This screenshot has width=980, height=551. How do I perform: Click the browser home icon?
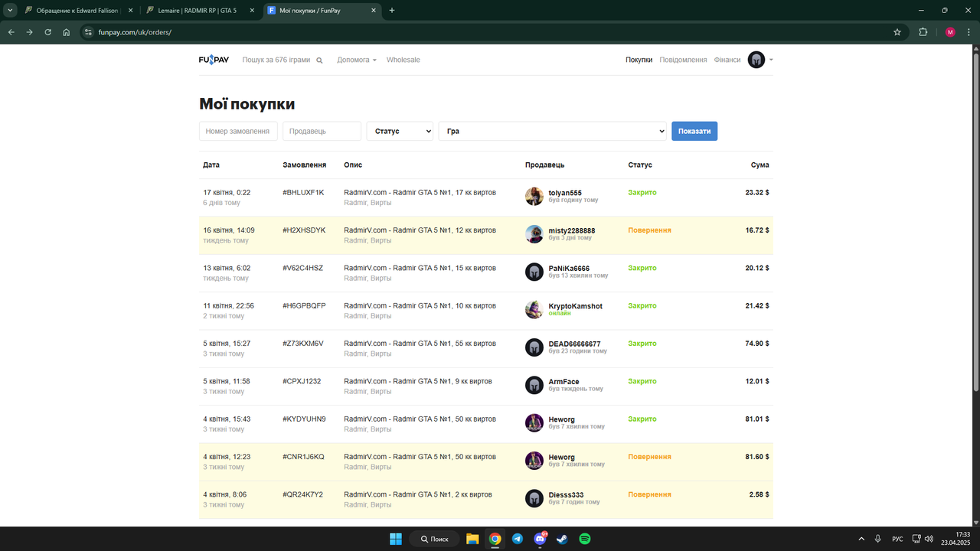(x=67, y=32)
